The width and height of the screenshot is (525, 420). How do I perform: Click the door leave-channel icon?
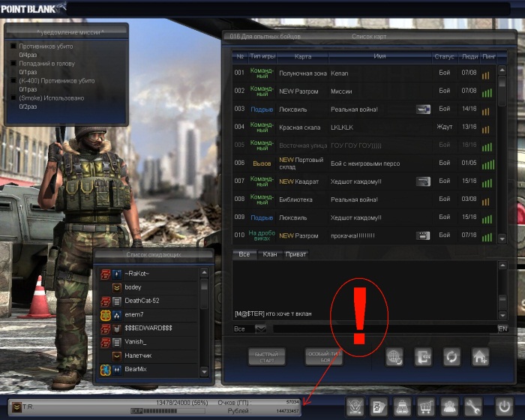click(x=423, y=357)
